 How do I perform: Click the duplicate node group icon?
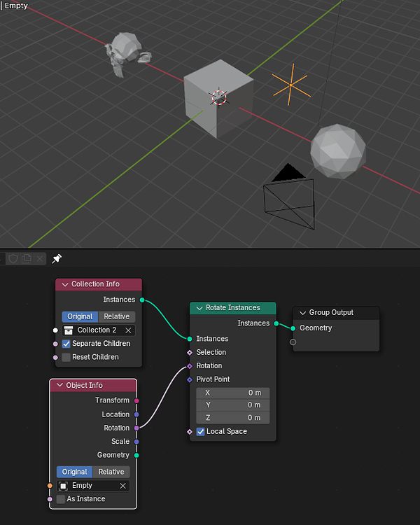pyautogui.click(x=27, y=258)
